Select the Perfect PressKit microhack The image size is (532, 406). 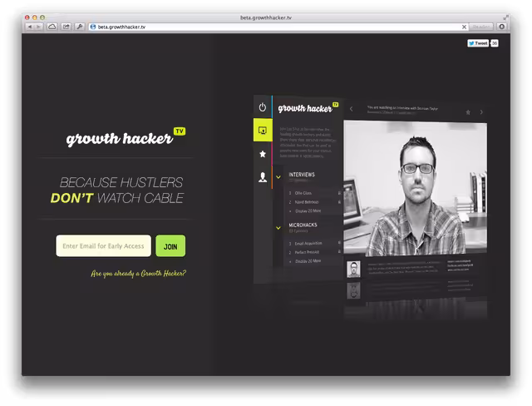click(307, 252)
